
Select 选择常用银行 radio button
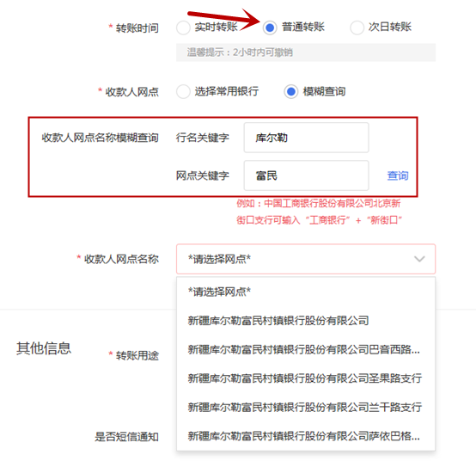point(183,91)
